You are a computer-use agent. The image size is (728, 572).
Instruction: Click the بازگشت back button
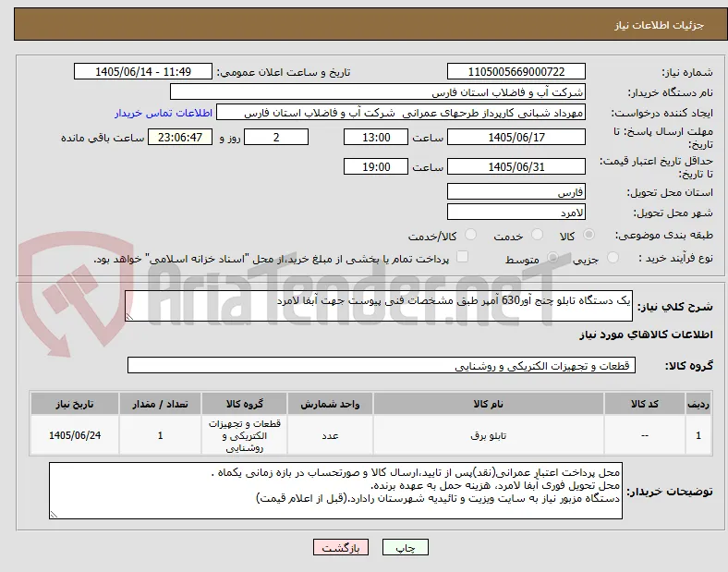[x=341, y=547]
